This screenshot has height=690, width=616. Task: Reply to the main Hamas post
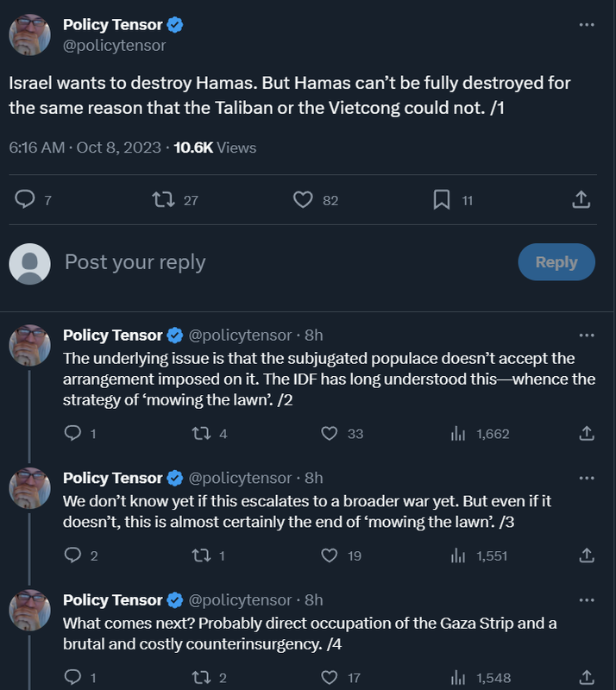pos(26,200)
